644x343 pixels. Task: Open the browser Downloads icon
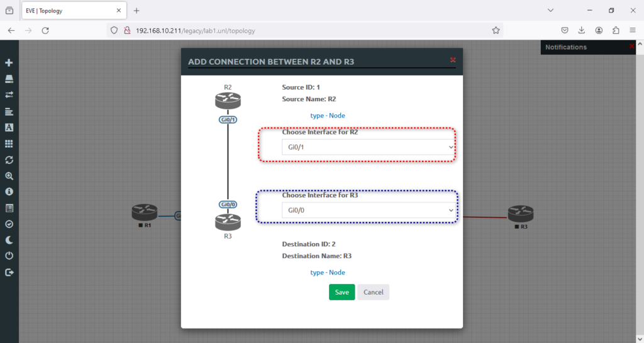582,30
